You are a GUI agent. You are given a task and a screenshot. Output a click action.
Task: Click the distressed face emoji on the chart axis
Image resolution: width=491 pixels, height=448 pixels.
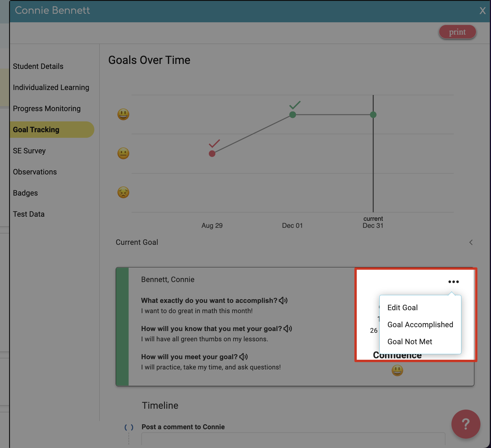123,192
